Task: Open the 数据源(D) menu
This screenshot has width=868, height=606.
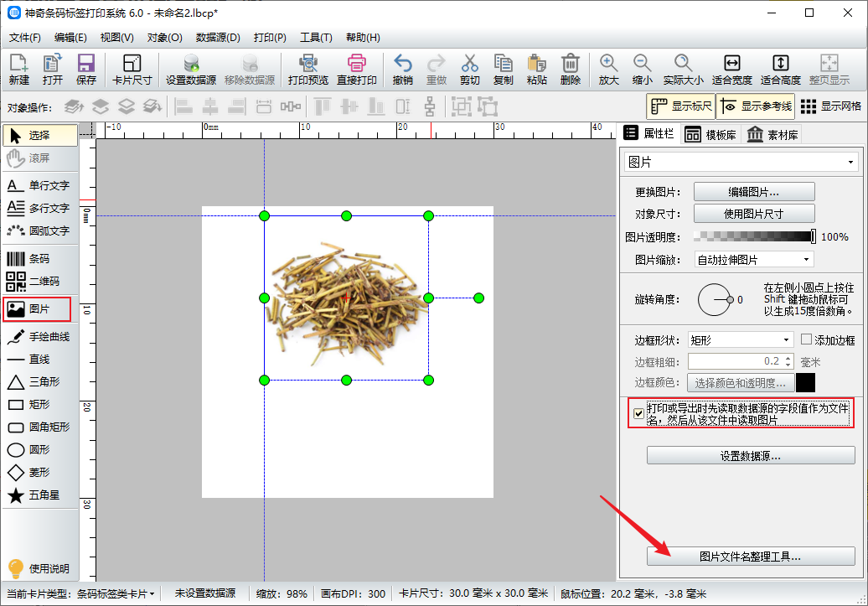Action: pyautogui.click(x=218, y=38)
